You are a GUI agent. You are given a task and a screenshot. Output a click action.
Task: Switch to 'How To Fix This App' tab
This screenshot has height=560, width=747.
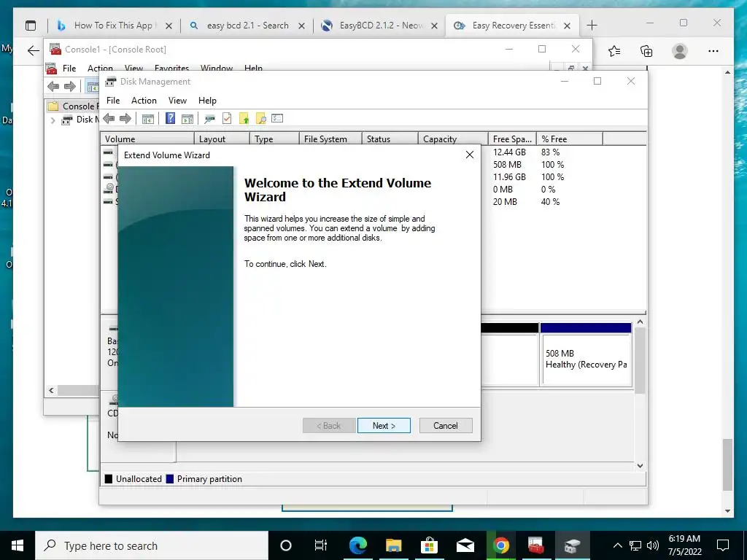[x=113, y=26]
